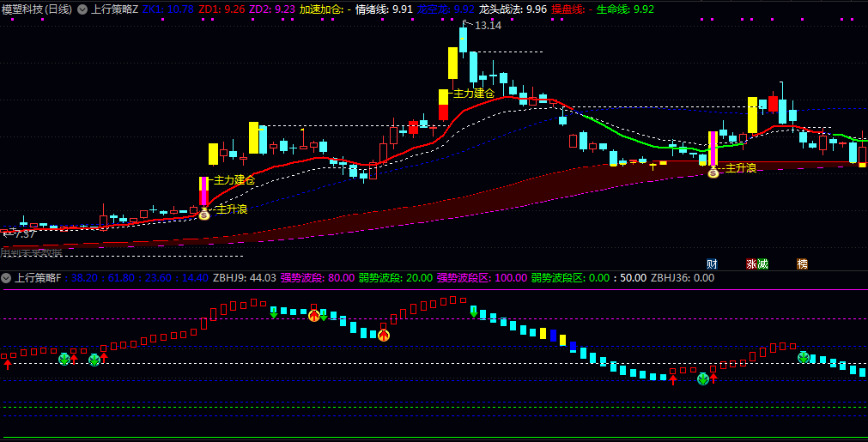
Task: Click the 情绪线: 9.91 label
Action: tap(384, 9)
